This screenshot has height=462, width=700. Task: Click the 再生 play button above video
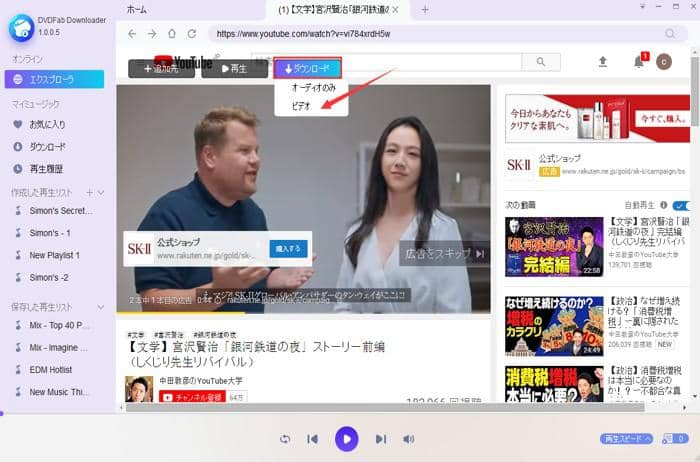235,68
